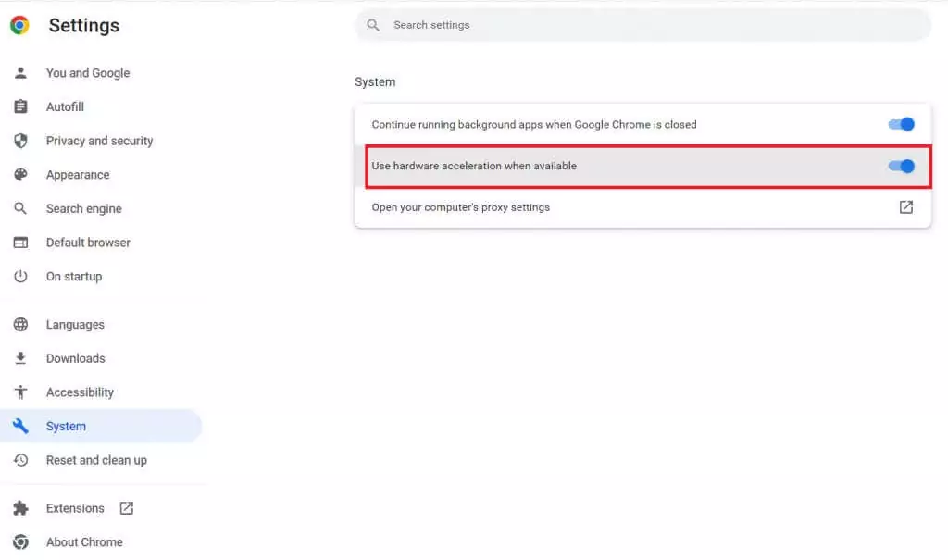Click the Languages globe icon
This screenshot has width=948, height=560.
click(x=20, y=325)
